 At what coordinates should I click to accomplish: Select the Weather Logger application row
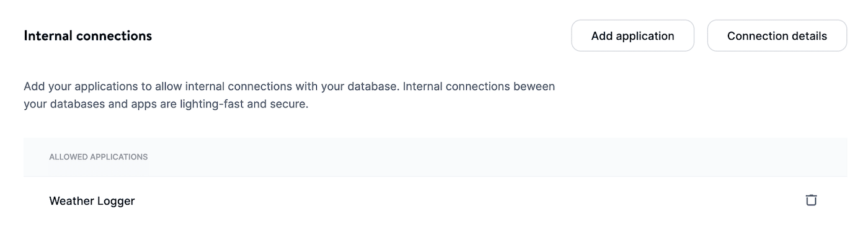435,201
